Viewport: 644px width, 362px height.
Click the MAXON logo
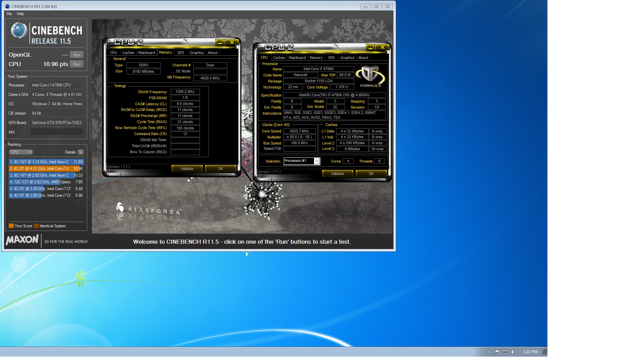point(22,240)
